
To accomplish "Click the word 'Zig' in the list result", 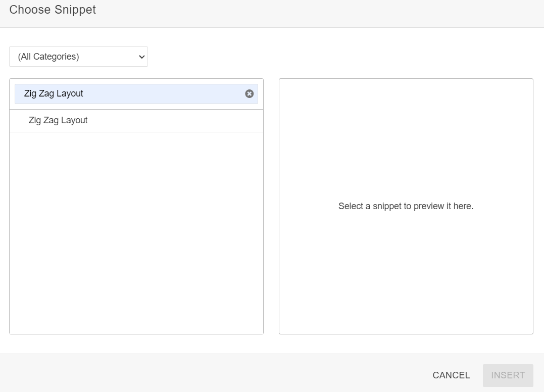I will pos(35,121).
